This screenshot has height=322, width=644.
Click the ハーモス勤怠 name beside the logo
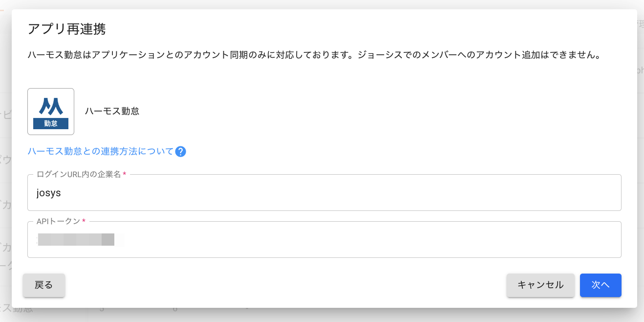pyautogui.click(x=112, y=111)
